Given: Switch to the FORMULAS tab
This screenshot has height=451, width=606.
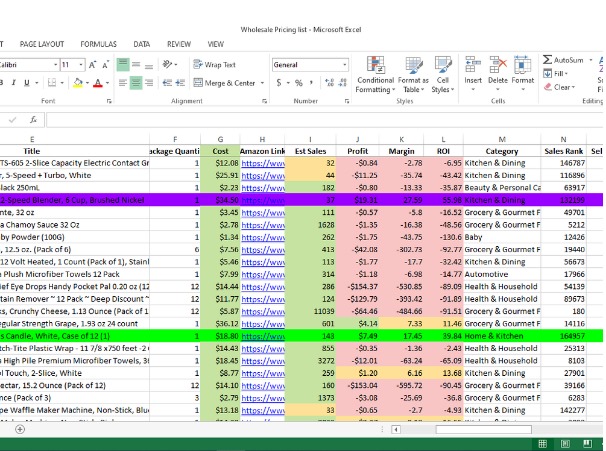Looking at the screenshot, I should pyautogui.click(x=99, y=44).
